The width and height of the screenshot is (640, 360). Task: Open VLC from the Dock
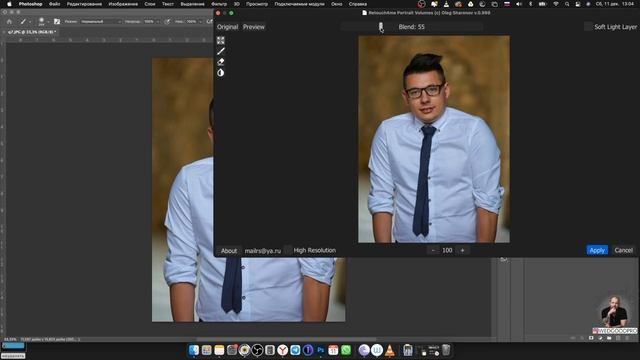(x=390, y=350)
